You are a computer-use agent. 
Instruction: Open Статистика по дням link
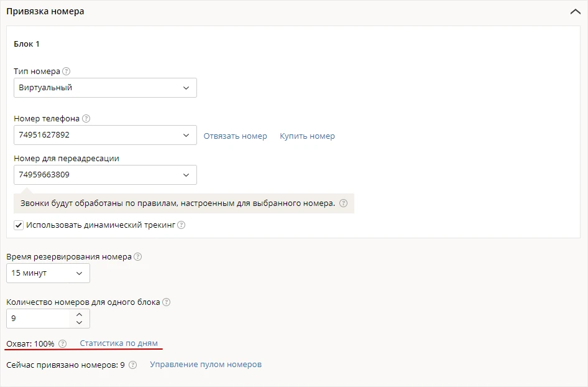click(x=119, y=343)
